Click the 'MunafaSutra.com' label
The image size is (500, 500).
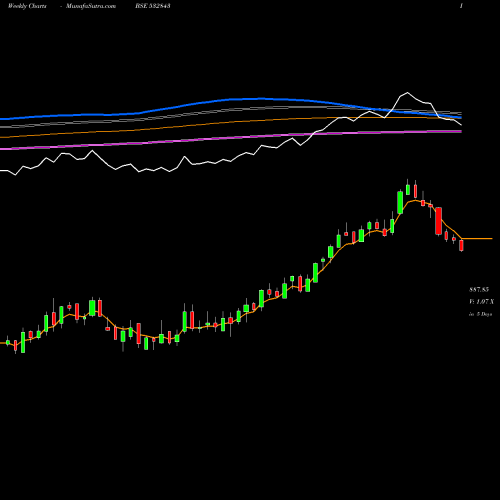tap(91, 6)
